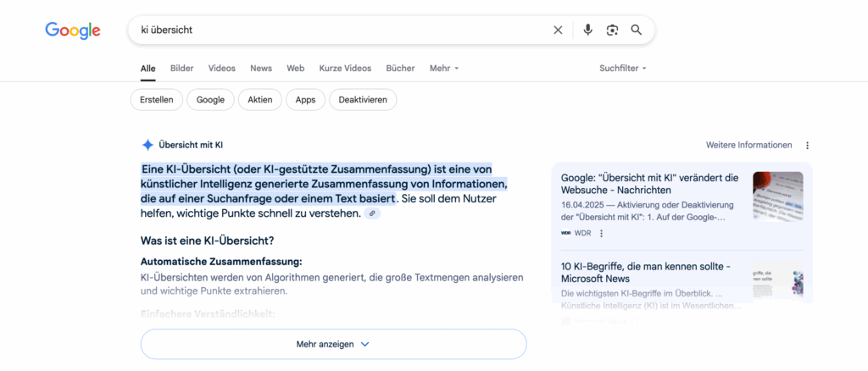Expand the overview with Mehr anzeigen
Viewport: 868px width, 371px height.
(333, 344)
